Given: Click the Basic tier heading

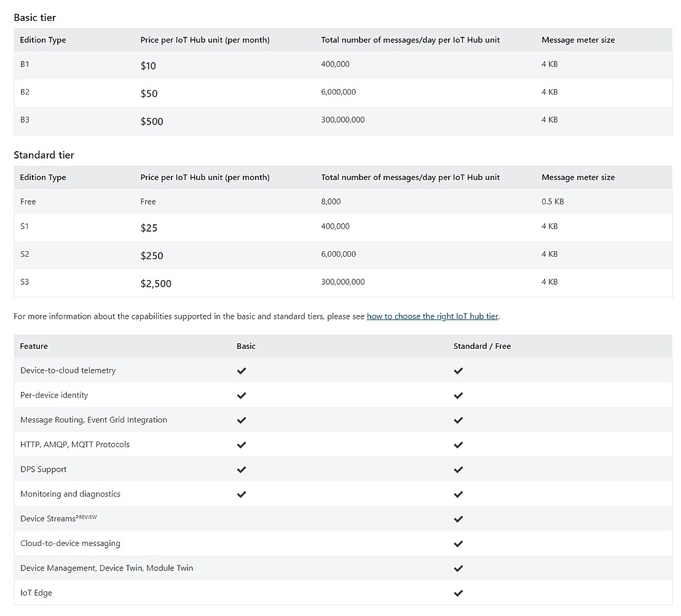Looking at the screenshot, I should click(35, 18).
